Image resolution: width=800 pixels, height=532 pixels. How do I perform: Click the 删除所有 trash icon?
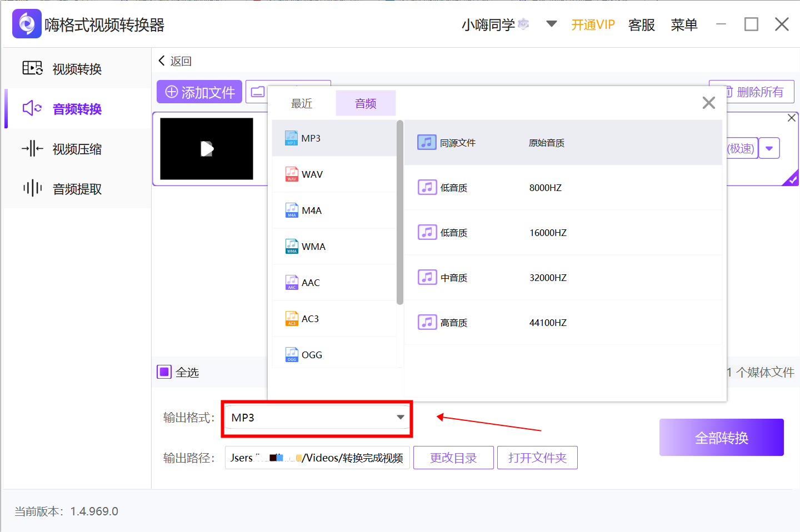click(729, 91)
